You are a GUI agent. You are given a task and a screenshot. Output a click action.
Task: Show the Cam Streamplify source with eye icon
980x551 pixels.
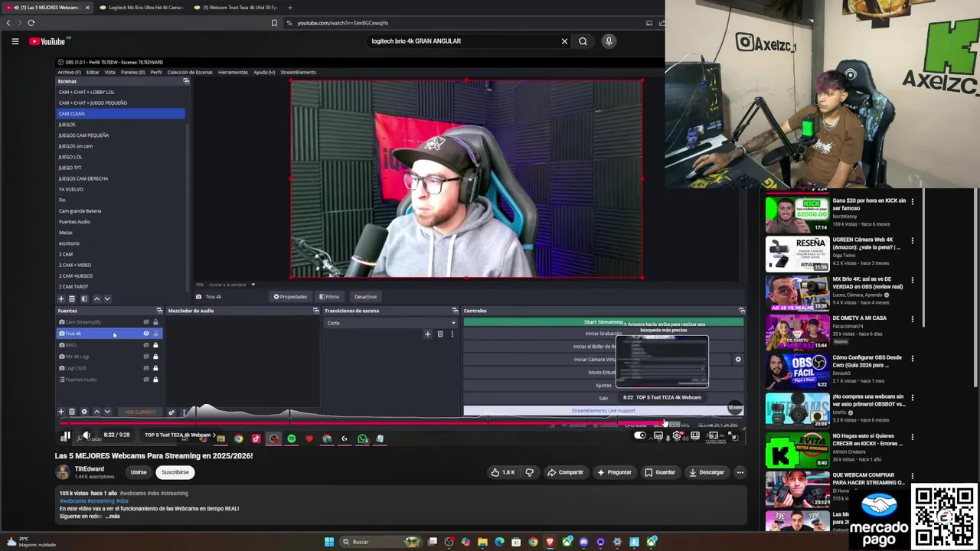pyautogui.click(x=146, y=322)
